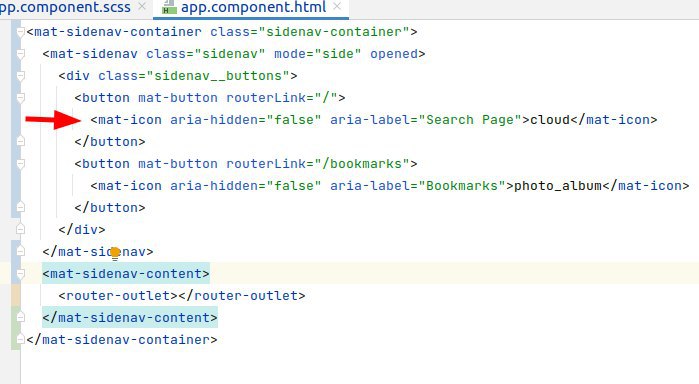The width and height of the screenshot is (699, 384).
Task: Fold the div sidenav__buttons block
Action: click(20, 76)
